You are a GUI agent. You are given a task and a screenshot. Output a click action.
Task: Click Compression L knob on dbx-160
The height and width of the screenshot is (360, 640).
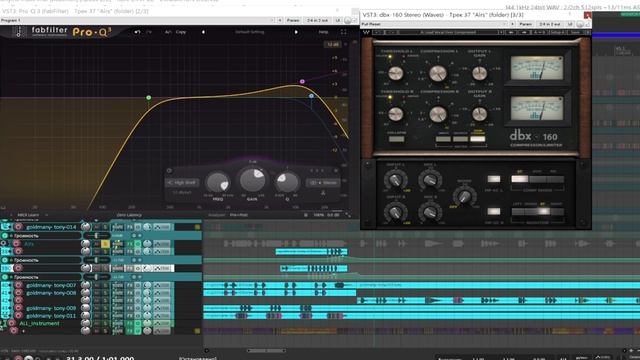438,73
